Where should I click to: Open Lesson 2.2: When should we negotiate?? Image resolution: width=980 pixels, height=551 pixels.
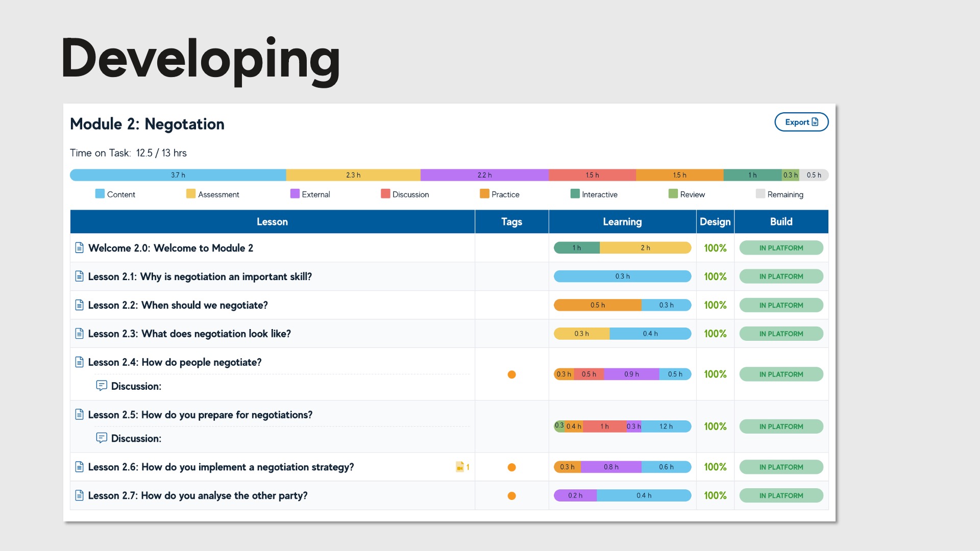coord(178,305)
